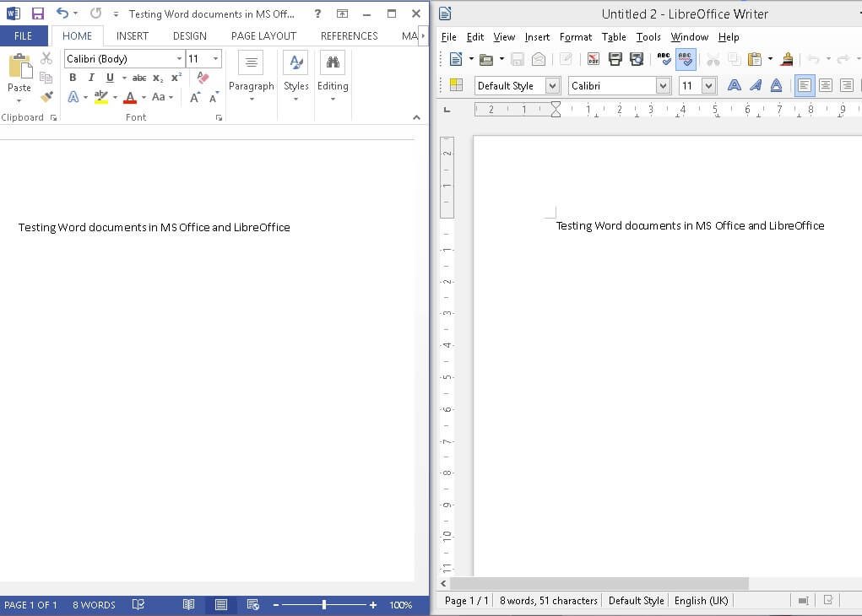Click the Repeat icon in Word's quick access toolbar
Screen dimensions: 862x616
tap(95, 14)
